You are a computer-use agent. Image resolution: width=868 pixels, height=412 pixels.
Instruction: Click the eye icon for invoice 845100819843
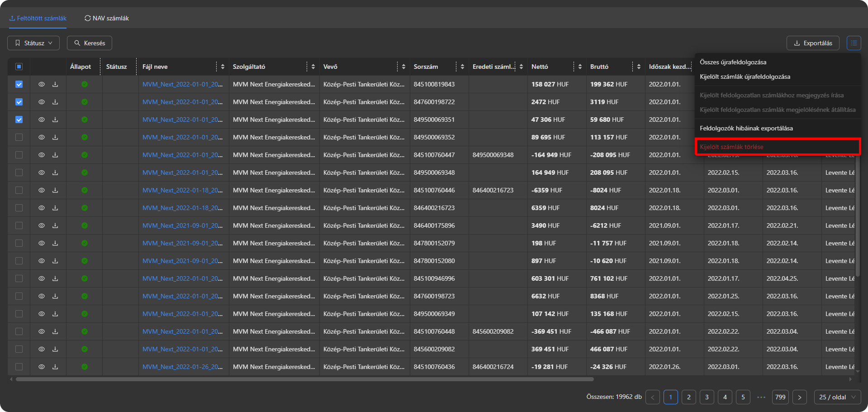42,84
